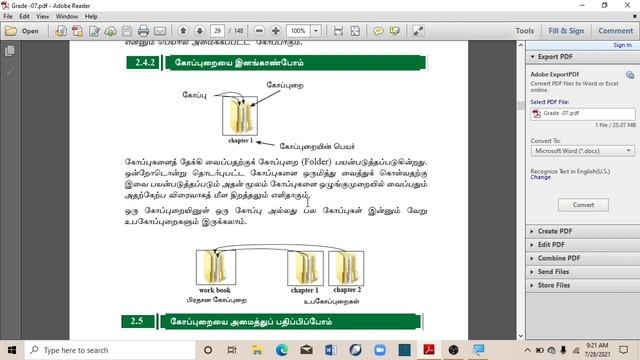Open the Edit menu
This screenshot has width=640, height=360.
coord(24,16)
